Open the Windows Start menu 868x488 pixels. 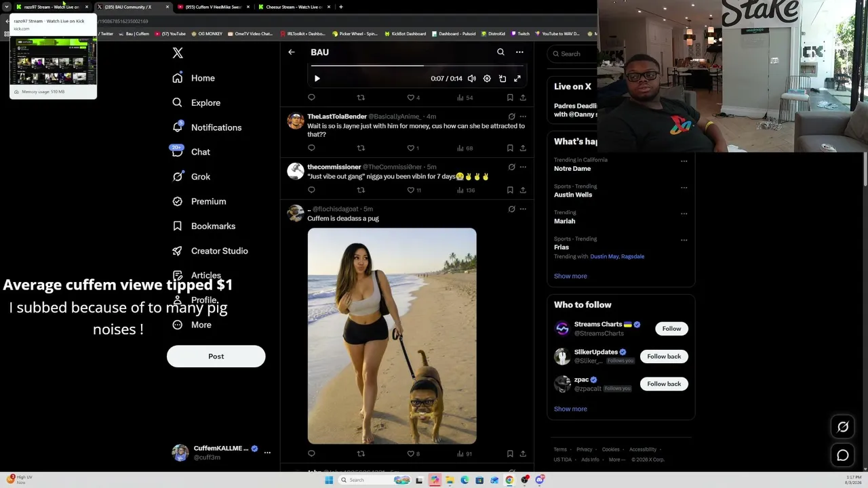329,481
